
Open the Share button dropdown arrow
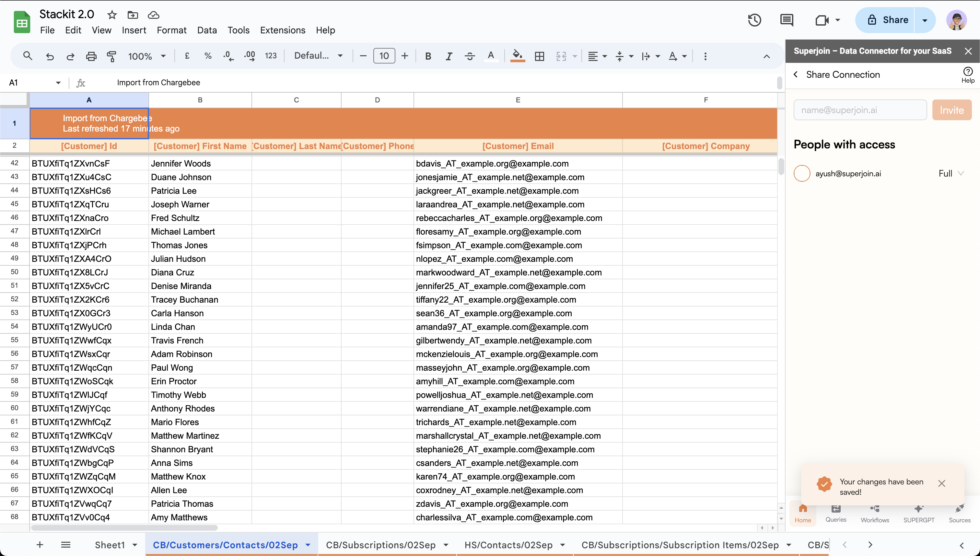[x=925, y=20]
